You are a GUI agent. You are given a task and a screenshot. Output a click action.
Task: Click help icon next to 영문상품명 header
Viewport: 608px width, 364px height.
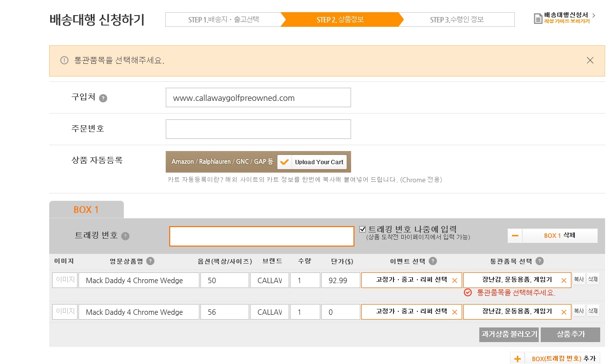tap(150, 261)
